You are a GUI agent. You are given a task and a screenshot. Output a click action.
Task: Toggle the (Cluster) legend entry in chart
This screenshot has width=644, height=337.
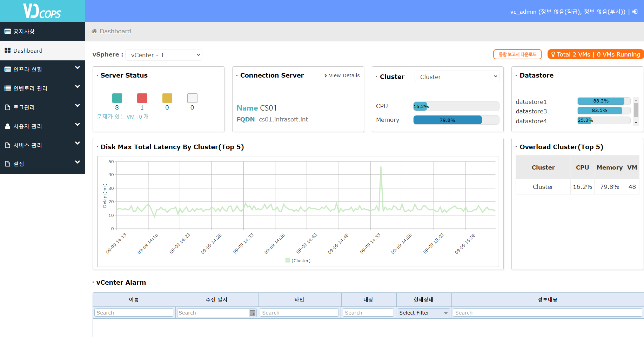[298, 260]
